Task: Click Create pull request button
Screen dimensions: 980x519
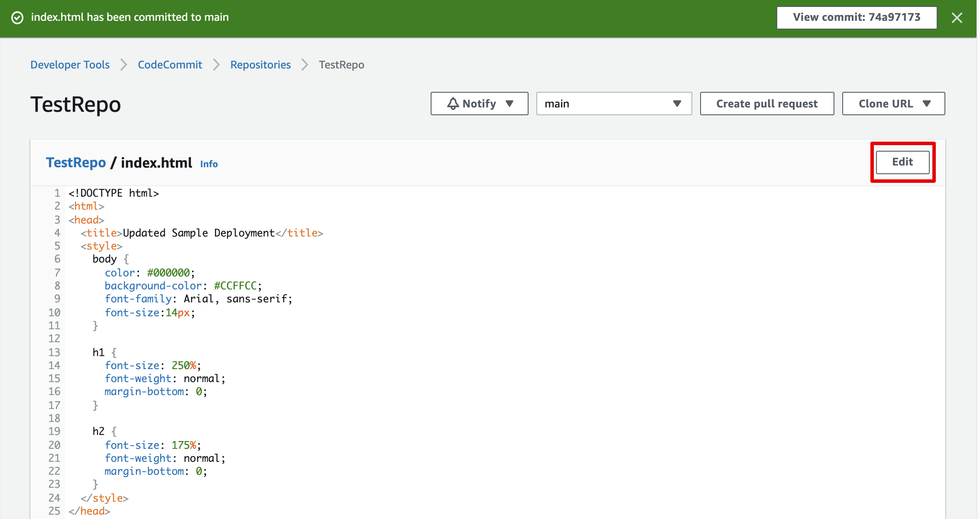Action: (766, 104)
